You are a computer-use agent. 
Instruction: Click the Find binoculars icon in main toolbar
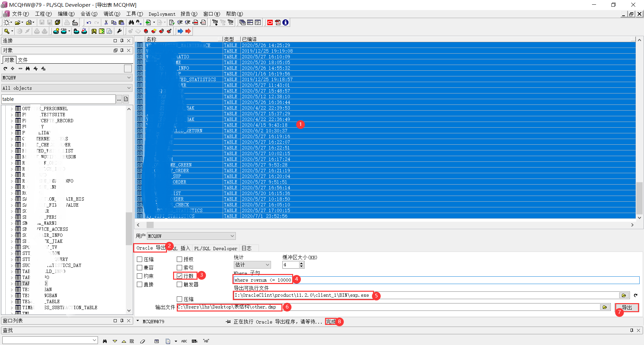click(x=131, y=22)
